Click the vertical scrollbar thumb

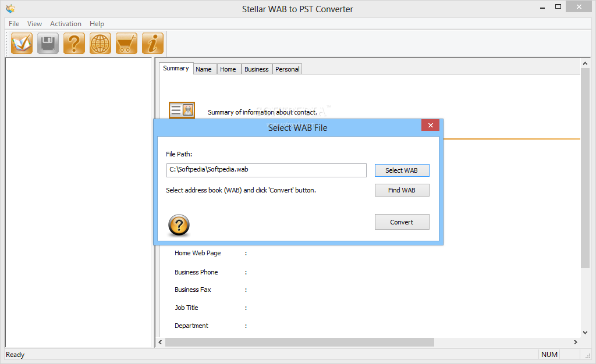pyautogui.click(x=585, y=168)
